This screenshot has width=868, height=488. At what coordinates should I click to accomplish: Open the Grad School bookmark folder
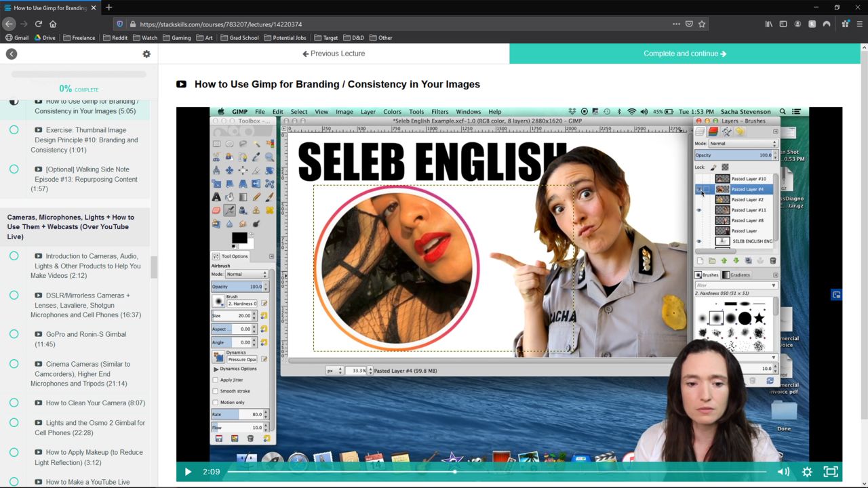240,38
